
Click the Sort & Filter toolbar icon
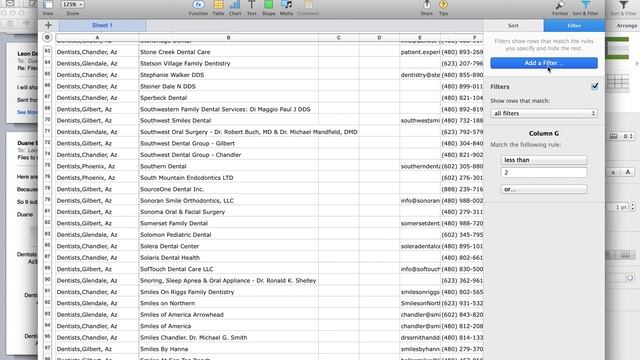pyautogui.click(x=586, y=5)
